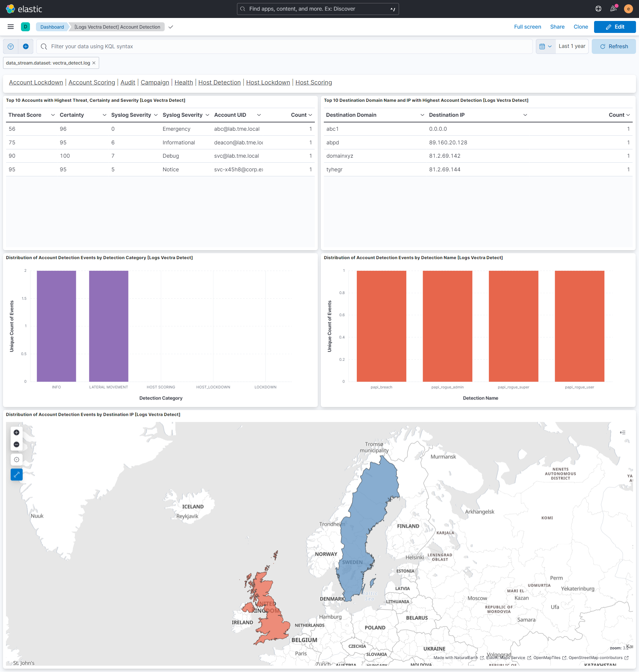Viewport: 639px width, 672px height.
Task: Open Account UID column options
Action: click(x=259, y=115)
